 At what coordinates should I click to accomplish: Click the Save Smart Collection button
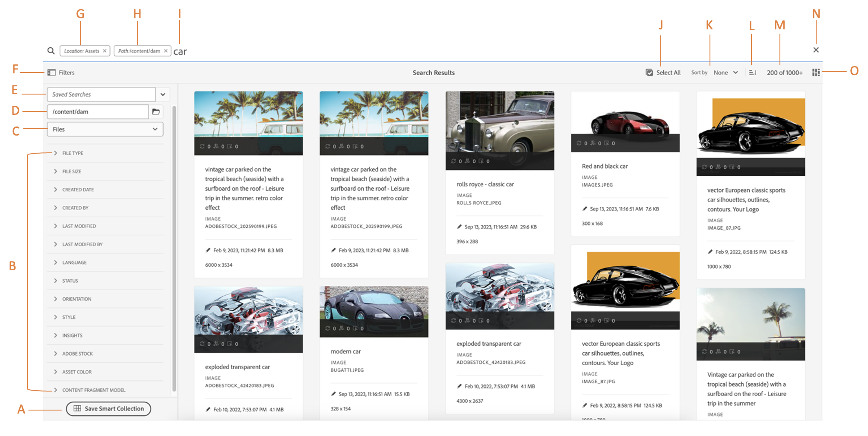click(x=108, y=409)
